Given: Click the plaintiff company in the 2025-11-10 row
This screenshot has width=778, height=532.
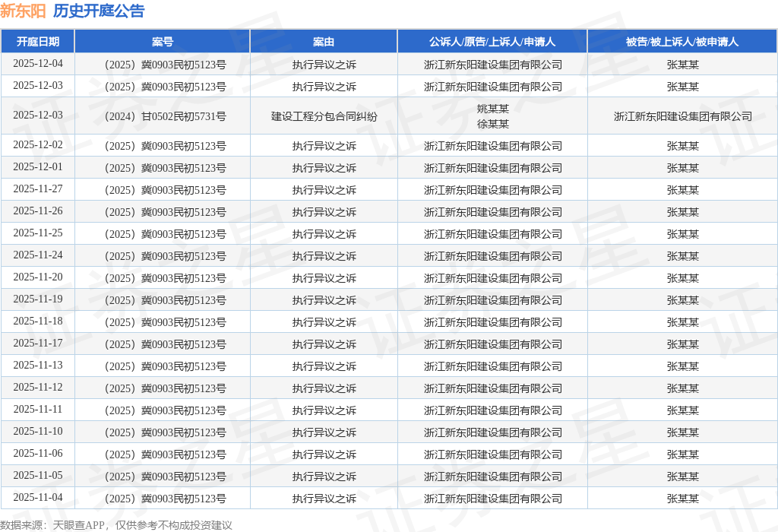Looking at the screenshot, I should pyautogui.click(x=492, y=432).
